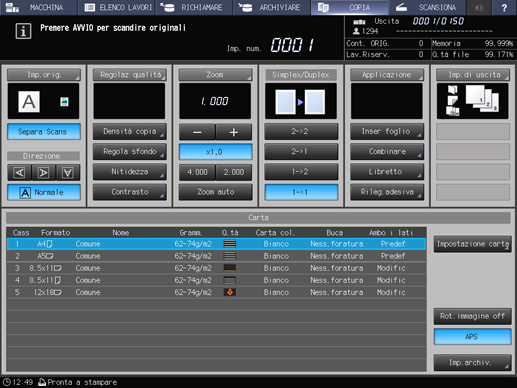This screenshot has width=517, height=388.
Task: Click the Pronta a stampare printer icon
Action: pyautogui.click(x=42, y=382)
